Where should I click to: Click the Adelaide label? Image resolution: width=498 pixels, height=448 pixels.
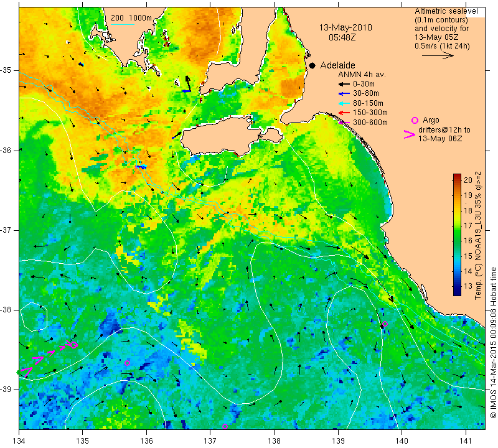point(337,65)
